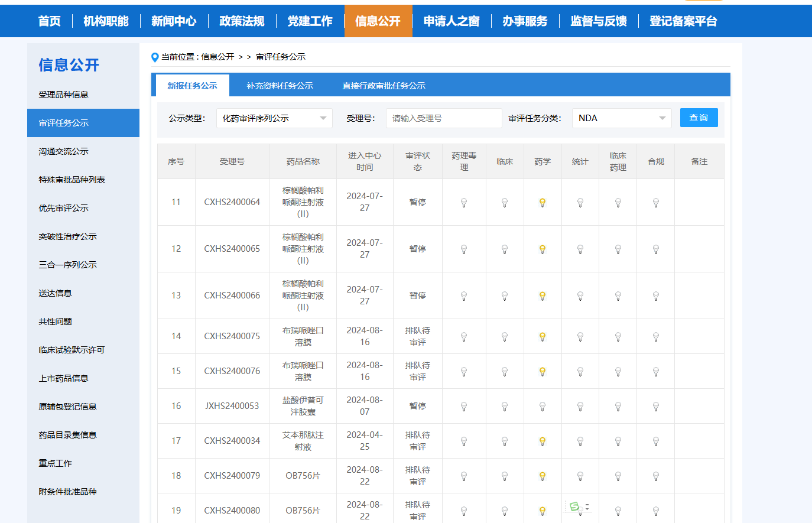Click the 药理毒理 bulb in row CXHS2400064
This screenshot has width=812, height=523.
464,203
